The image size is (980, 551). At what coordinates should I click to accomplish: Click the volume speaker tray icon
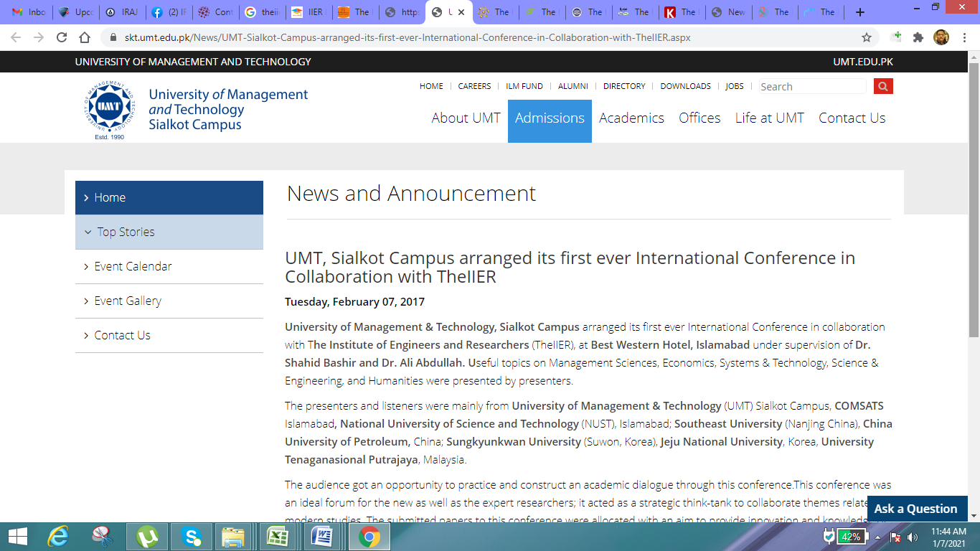point(913,537)
